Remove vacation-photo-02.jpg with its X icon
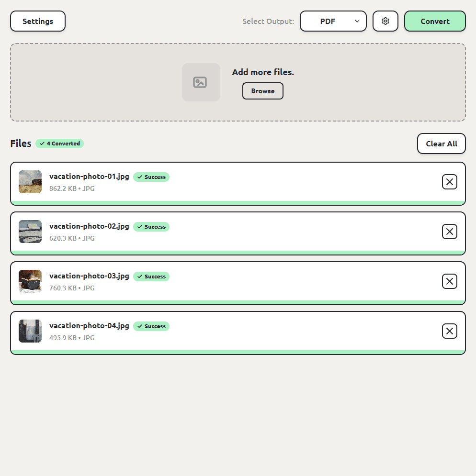 click(449, 232)
